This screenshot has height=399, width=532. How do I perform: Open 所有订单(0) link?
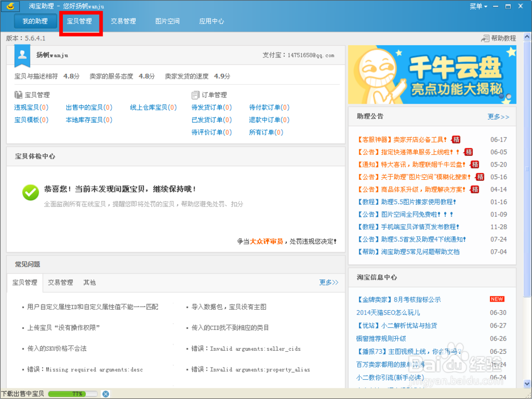point(266,132)
